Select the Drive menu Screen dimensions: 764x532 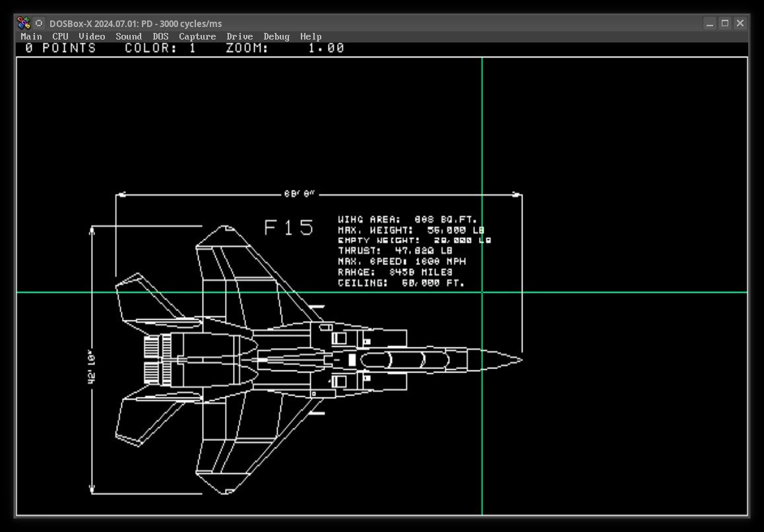(239, 37)
